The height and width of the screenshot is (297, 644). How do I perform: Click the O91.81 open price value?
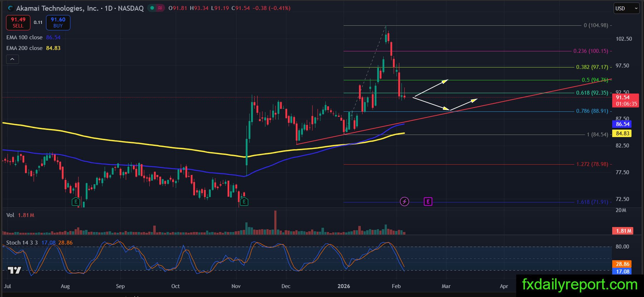coord(178,8)
